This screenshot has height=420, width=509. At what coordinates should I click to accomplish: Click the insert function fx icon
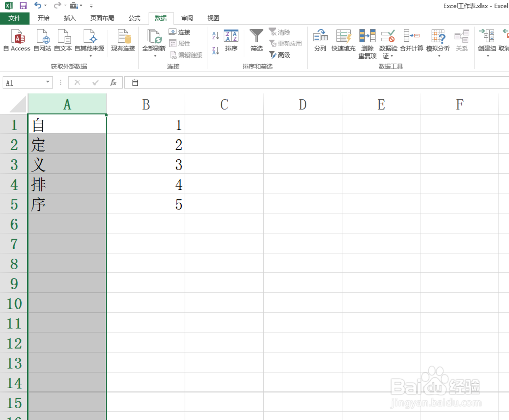(x=113, y=82)
